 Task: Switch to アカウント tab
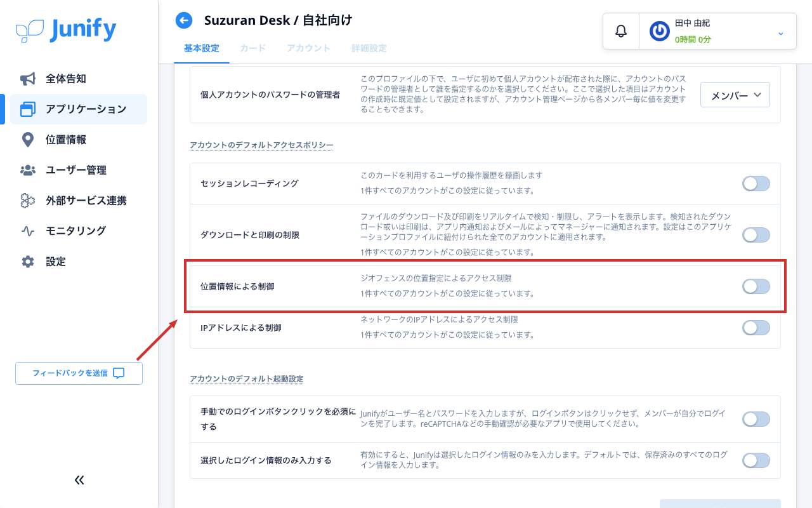coord(309,48)
